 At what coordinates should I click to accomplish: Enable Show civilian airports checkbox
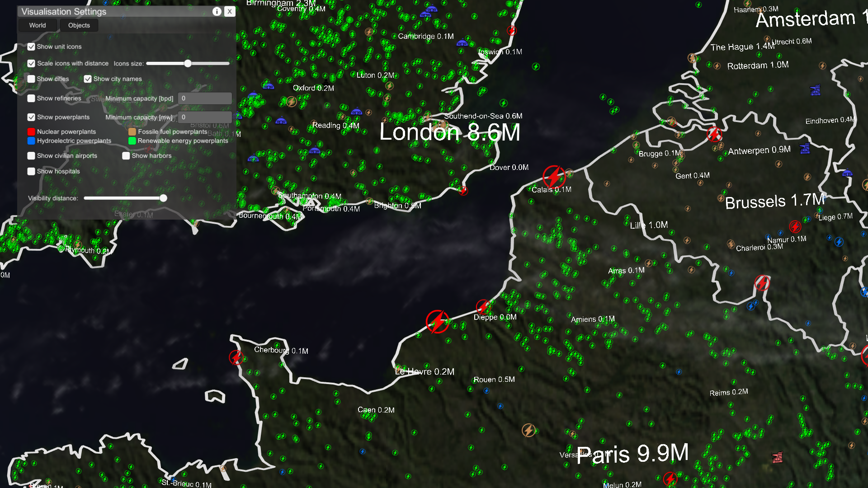tap(31, 155)
